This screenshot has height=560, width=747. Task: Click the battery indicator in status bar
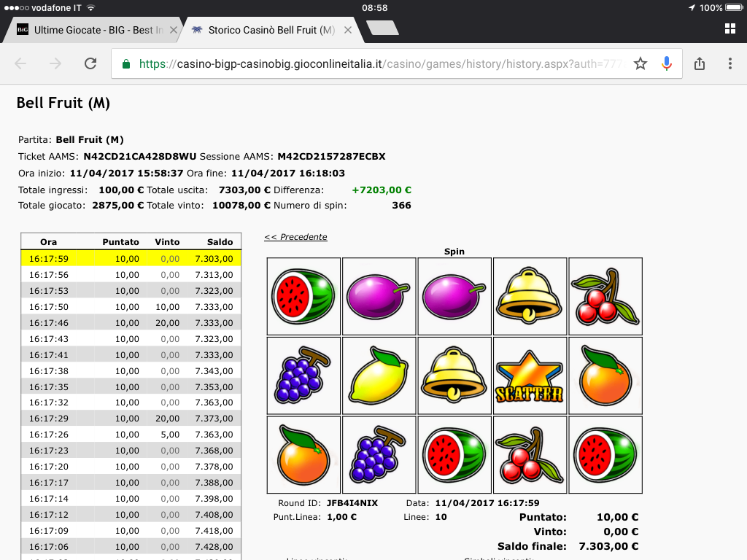pos(734,7)
